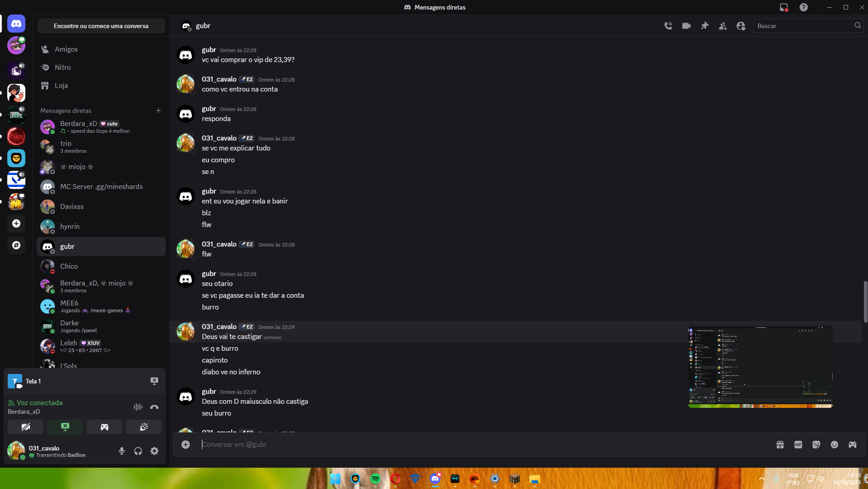Image resolution: width=868 pixels, height=489 pixels.
Task: Toggle microphone mute
Action: tap(122, 451)
